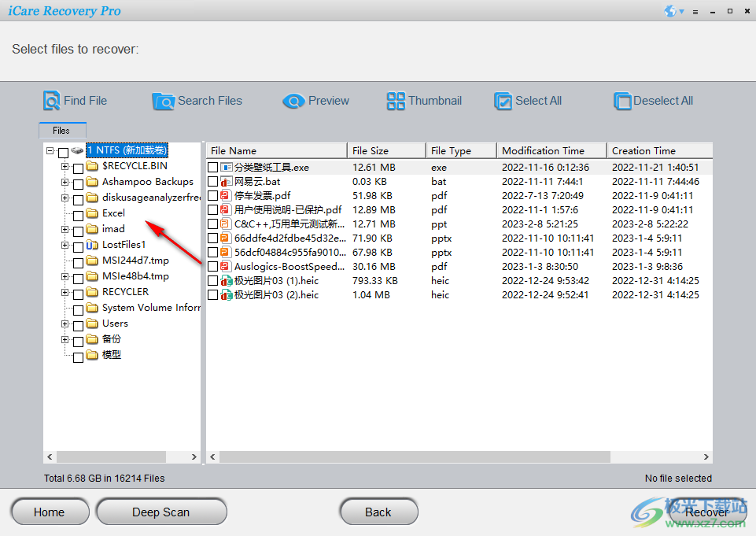Expand the Users folder node

click(65, 323)
